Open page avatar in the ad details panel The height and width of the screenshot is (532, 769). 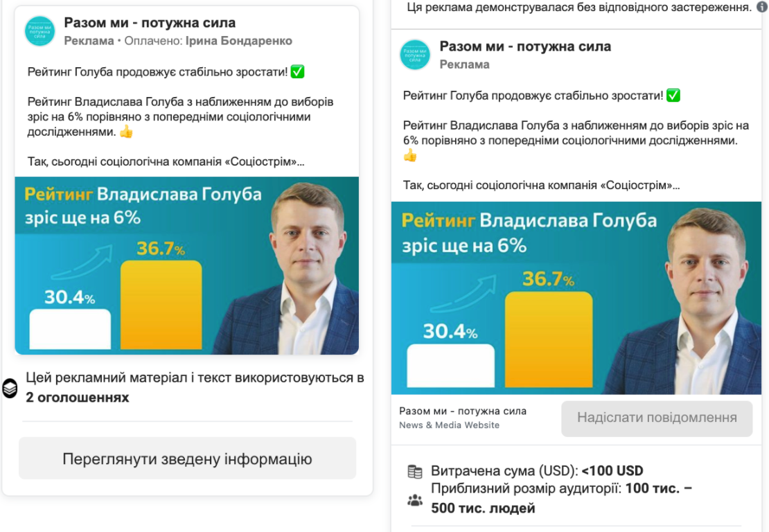tap(415, 55)
